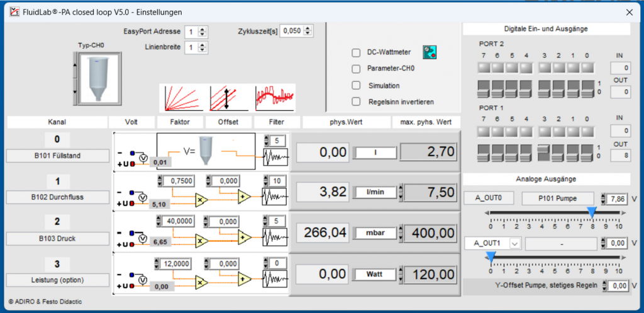644x313 pixels.
Task: Click the P101 Pumpe label field
Action: coord(559,198)
